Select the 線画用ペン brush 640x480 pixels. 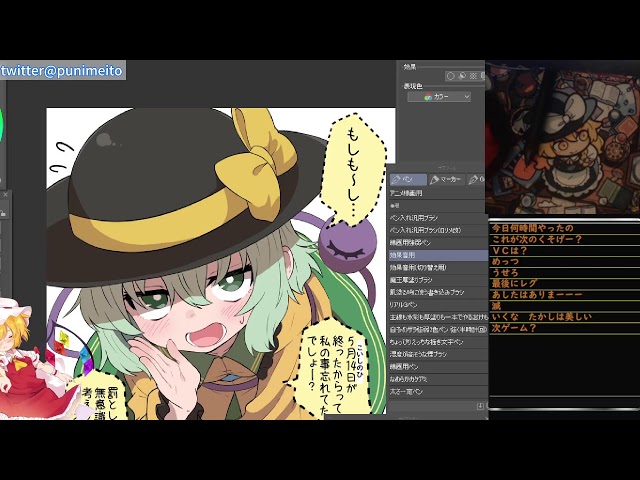click(437, 367)
